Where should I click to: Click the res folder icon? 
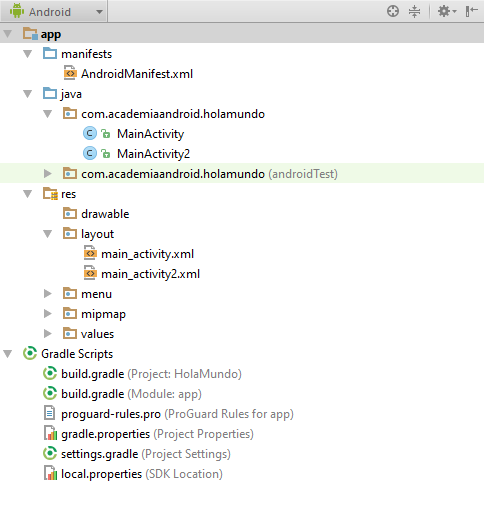point(50,194)
